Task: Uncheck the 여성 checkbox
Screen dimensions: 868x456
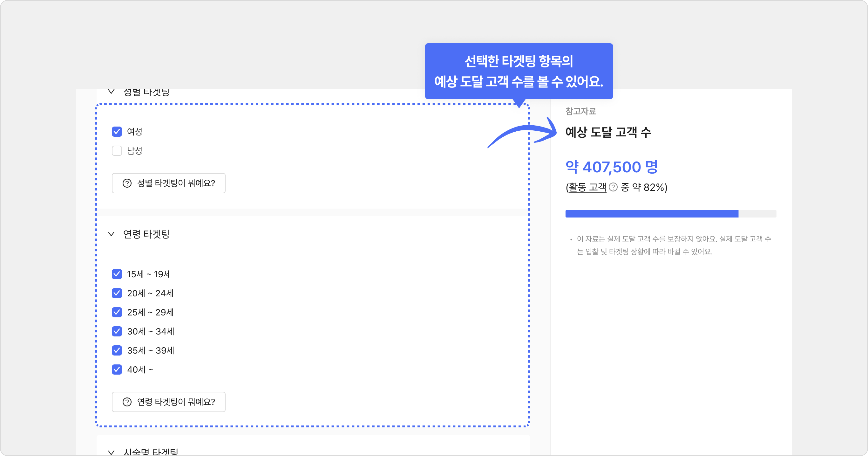Action: click(117, 132)
